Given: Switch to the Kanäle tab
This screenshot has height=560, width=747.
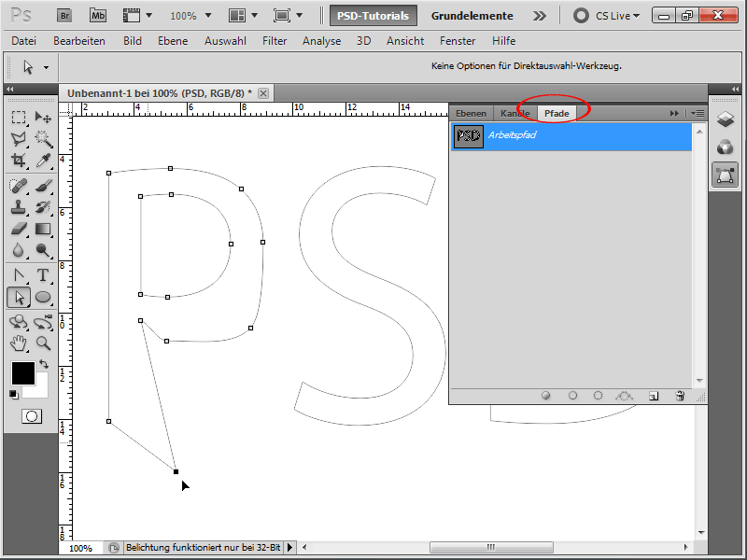Looking at the screenshot, I should (515, 113).
